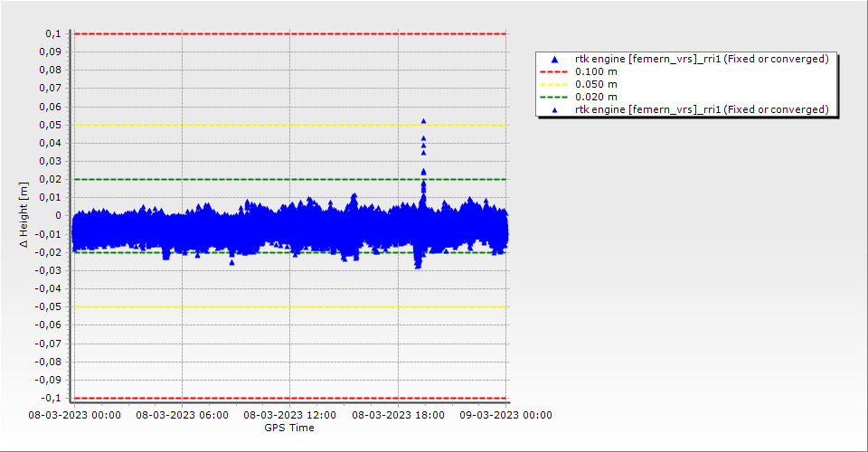Viewport: 868px width, 452px height.
Task: Click the 0.050 m legend label
Action: pos(597,84)
